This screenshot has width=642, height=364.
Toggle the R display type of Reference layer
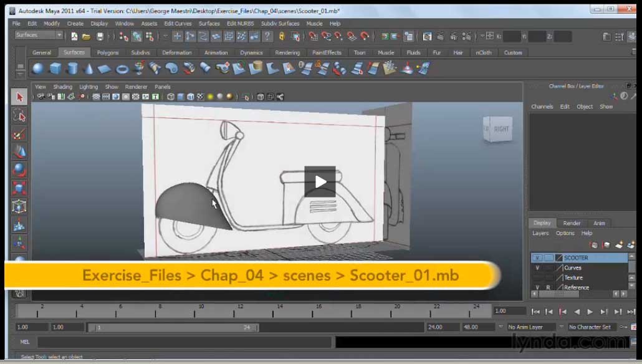coord(549,287)
